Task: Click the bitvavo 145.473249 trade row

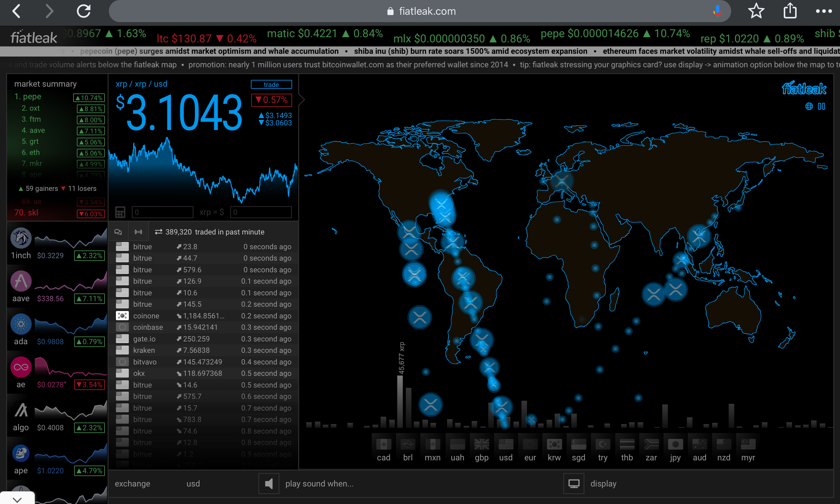Action: (204, 362)
